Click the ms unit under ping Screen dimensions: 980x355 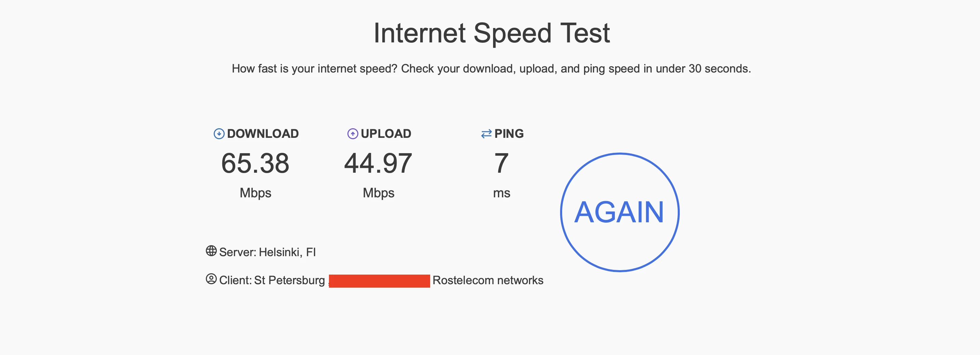point(501,193)
